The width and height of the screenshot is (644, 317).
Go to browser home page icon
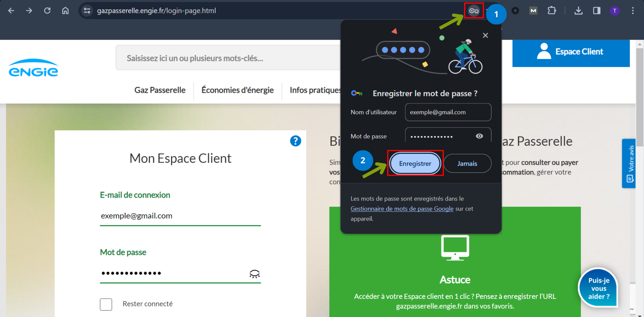click(65, 11)
